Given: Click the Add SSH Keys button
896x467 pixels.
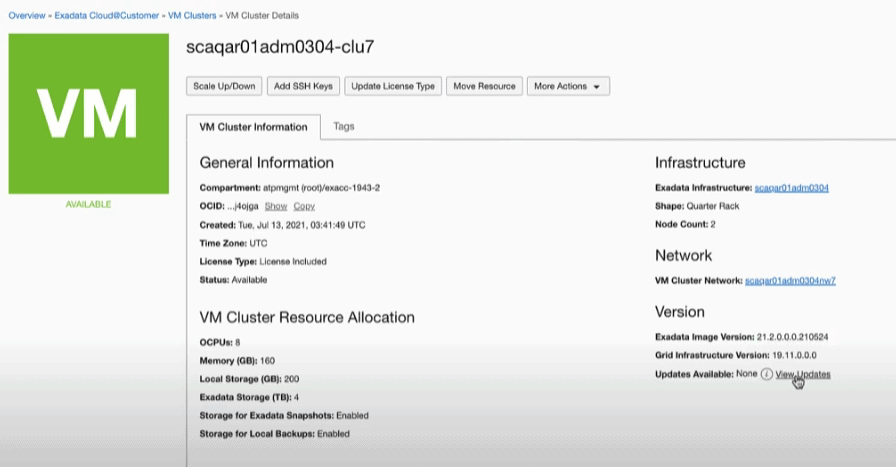Looking at the screenshot, I should (x=303, y=86).
